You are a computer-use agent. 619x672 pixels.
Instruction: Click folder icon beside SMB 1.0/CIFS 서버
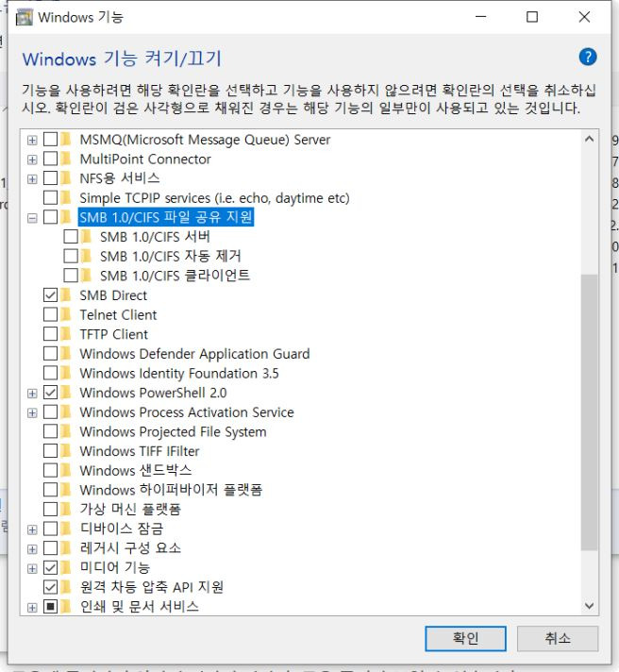pyautogui.click(x=86, y=236)
